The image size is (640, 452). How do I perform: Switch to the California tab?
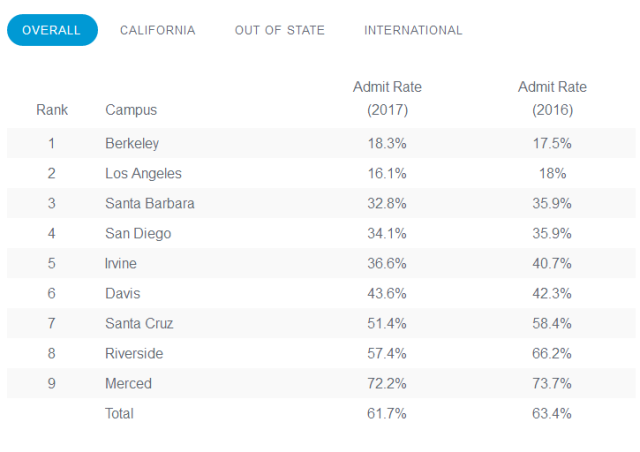click(157, 30)
